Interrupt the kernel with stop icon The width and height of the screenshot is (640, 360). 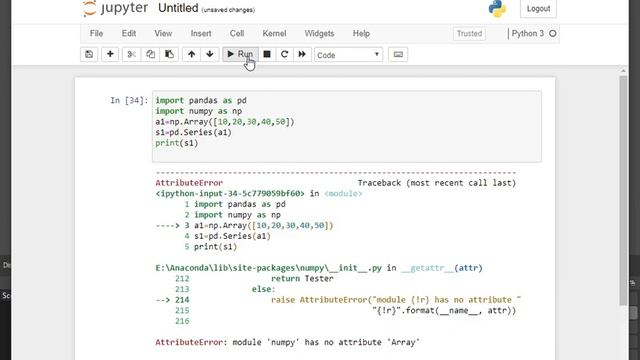(x=267, y=54)
